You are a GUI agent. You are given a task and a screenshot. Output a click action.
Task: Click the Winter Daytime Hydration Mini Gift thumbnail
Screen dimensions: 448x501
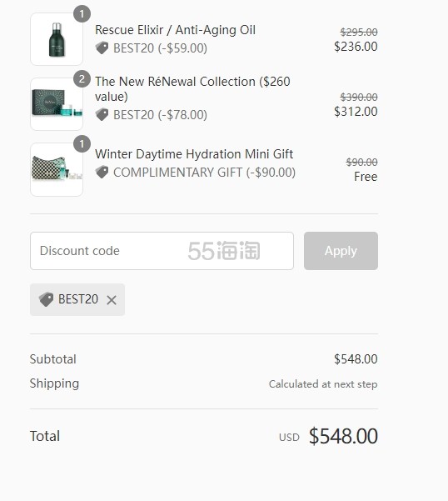coord(57,169)
